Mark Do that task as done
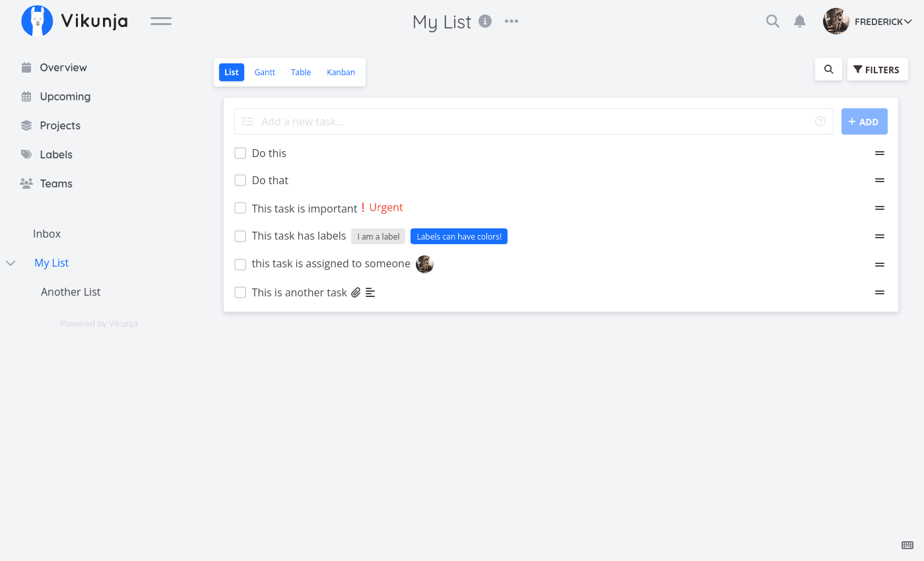Image resolution: width=924 pixels, height=561 pixels. click(240, 180)
